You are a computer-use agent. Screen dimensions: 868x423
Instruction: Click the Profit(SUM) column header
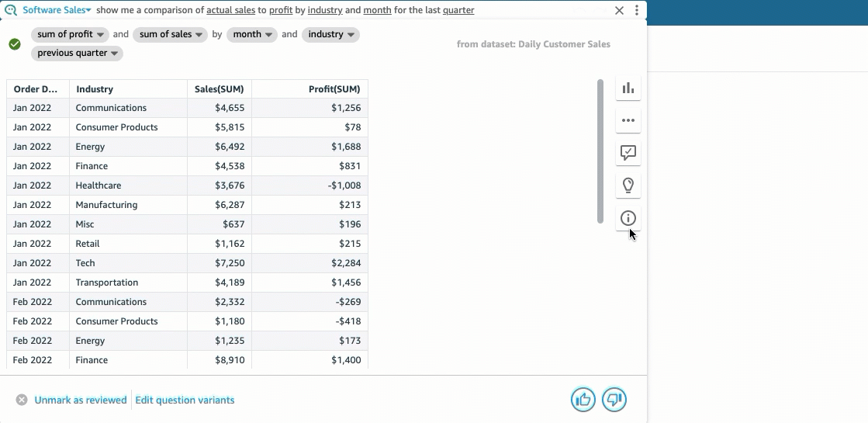[x=310, y=89]
